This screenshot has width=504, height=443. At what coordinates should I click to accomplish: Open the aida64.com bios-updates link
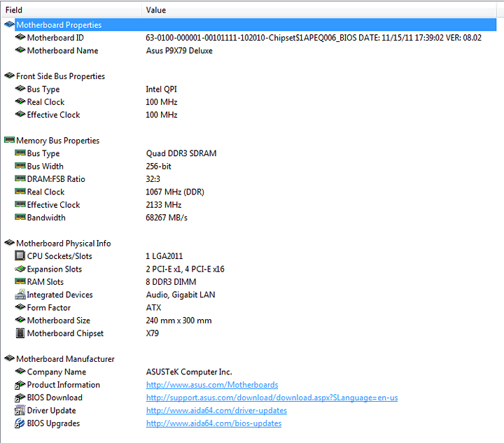(x=213, y=423)
